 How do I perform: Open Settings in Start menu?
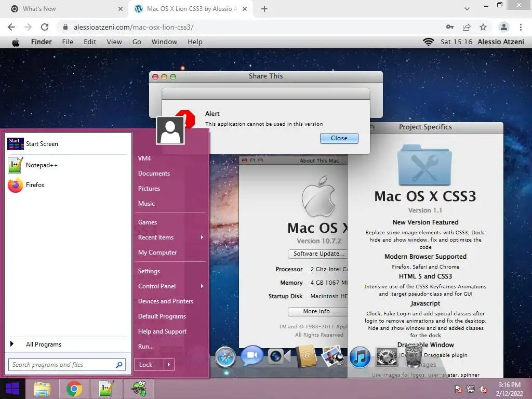click(x=149, y=271)
